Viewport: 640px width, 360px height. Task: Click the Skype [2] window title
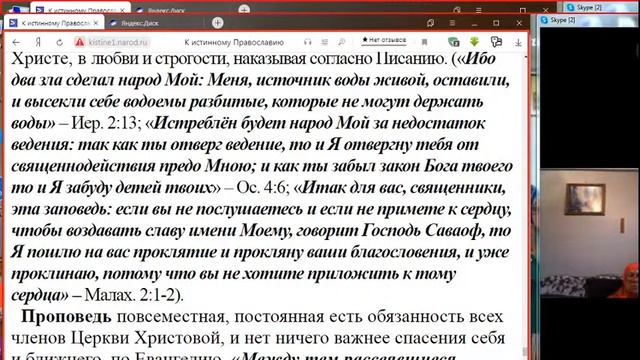(x=562, y=20)
